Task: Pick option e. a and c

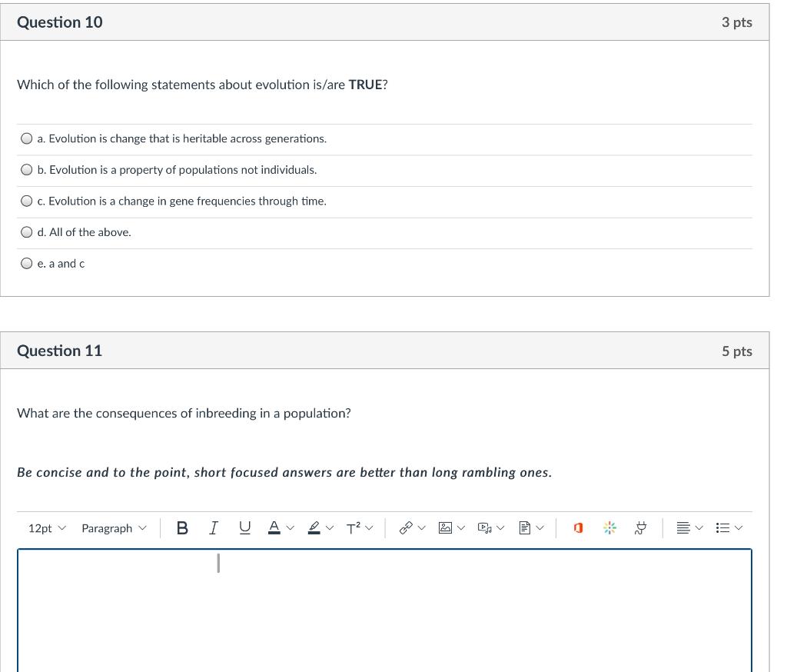Action: [27, 263]
